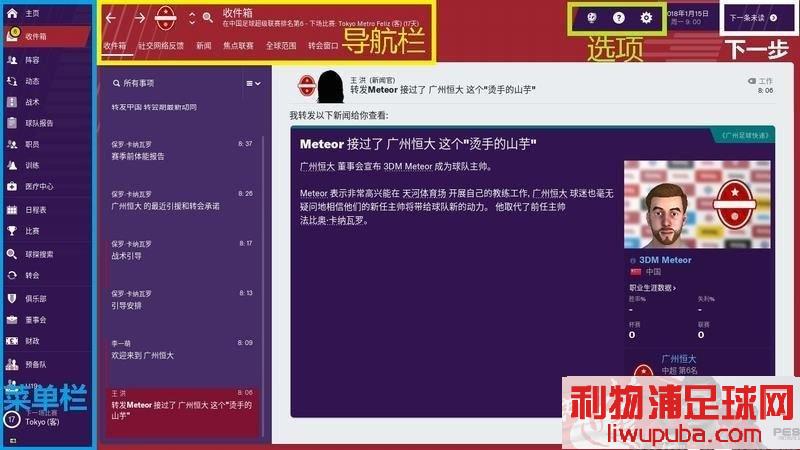This screenshot has height=450, width=800.
Task: Click the 下一条未读 continue button
Action: pos(756,18)
